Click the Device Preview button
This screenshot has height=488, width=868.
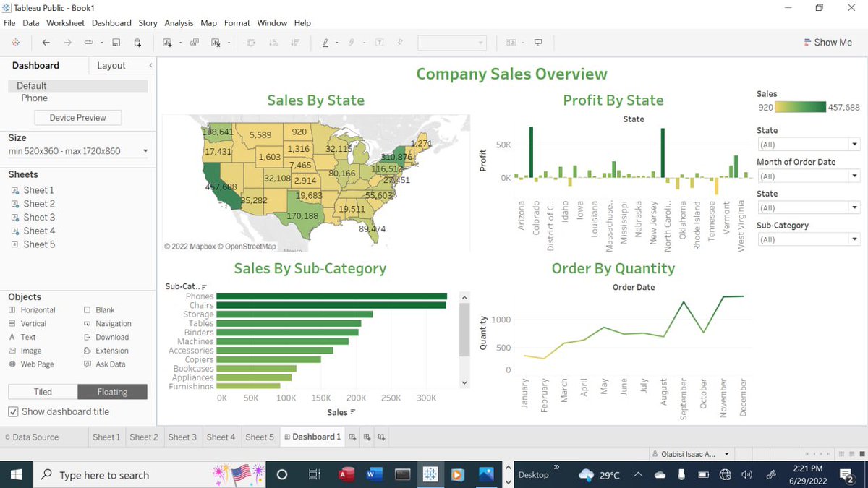coord(77,117)
